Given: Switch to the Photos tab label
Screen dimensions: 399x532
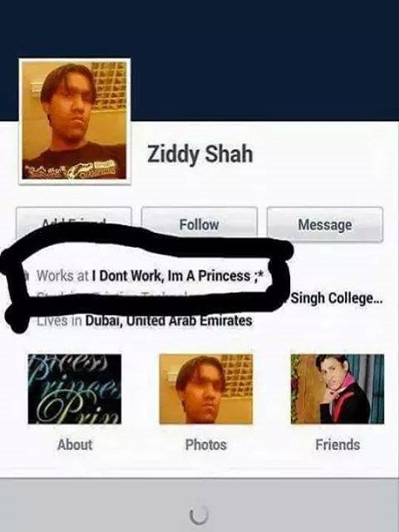Looking at the screenshot, I should 205,445.
